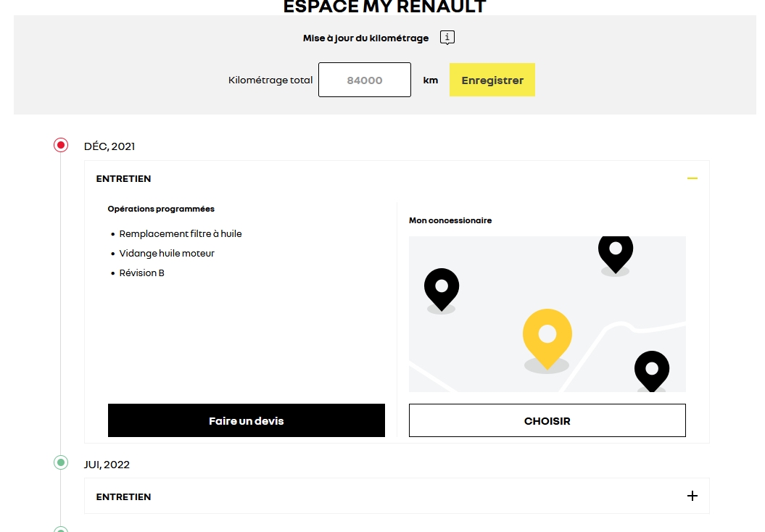
Task: Click the partially visible bottom timeline marker
Action: [x=61, y=529]
